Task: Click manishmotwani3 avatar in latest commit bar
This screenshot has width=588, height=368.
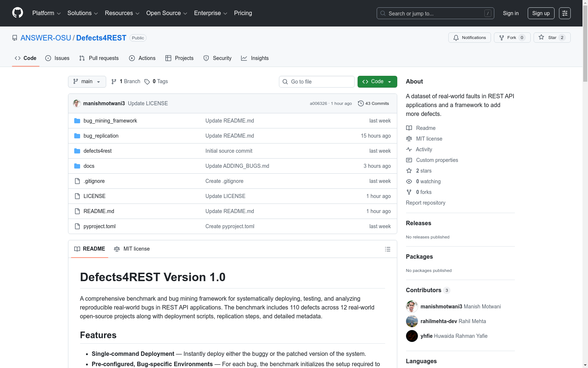Action: (x=77, y=103)
